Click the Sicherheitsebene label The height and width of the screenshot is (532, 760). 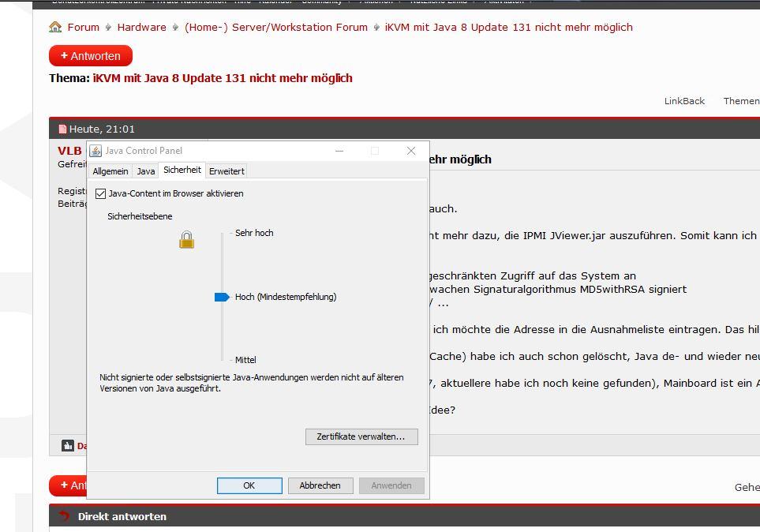pos(140,216)
